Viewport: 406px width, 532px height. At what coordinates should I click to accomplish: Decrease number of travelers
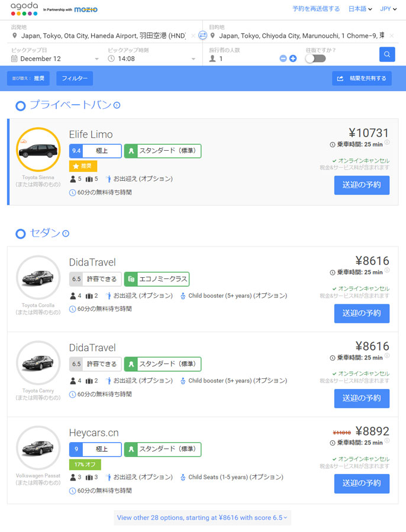point(283,59)
